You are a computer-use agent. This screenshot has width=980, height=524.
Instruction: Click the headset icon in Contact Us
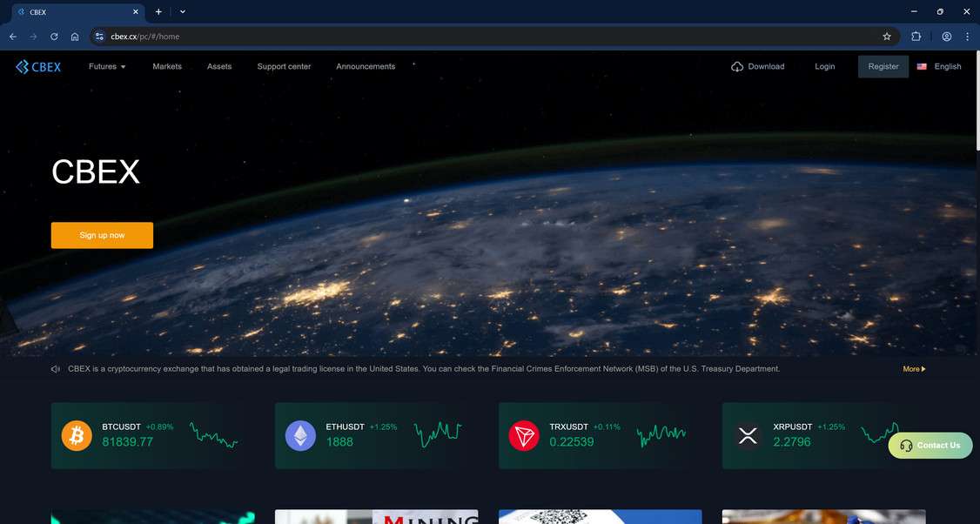[906, 445]
